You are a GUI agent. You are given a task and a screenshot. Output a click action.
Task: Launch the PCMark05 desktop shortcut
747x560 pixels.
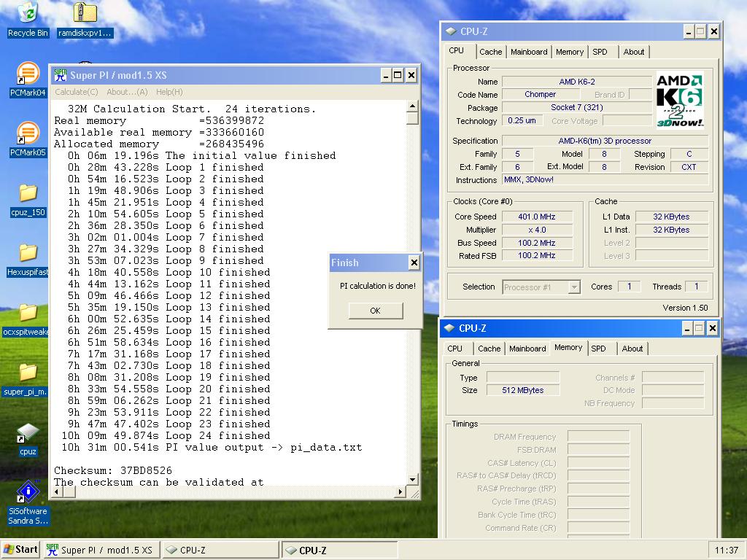point(28,139)
